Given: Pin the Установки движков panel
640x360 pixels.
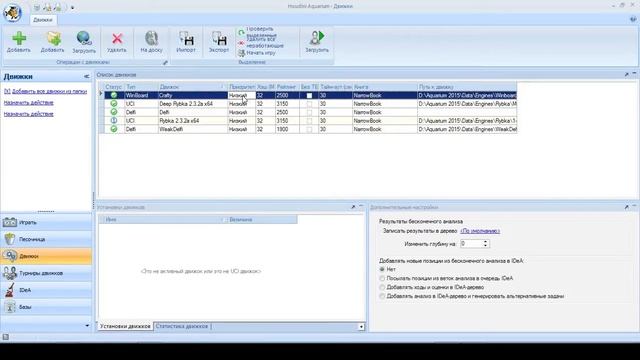Looking at the screenshot, I should (x=353, y=207).
